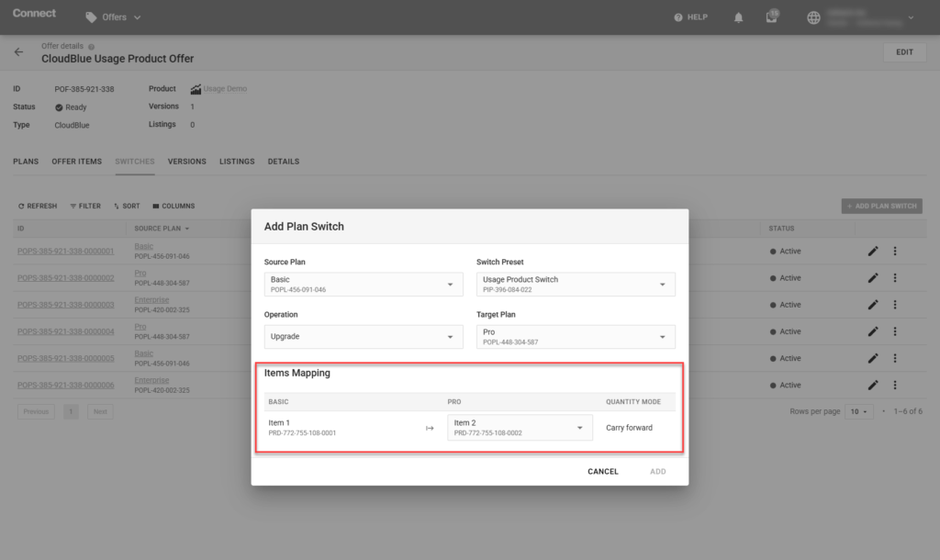Viewport: 940px width, 560px height.
Task: Click the Help question mark icon
Action: (678, 17)
